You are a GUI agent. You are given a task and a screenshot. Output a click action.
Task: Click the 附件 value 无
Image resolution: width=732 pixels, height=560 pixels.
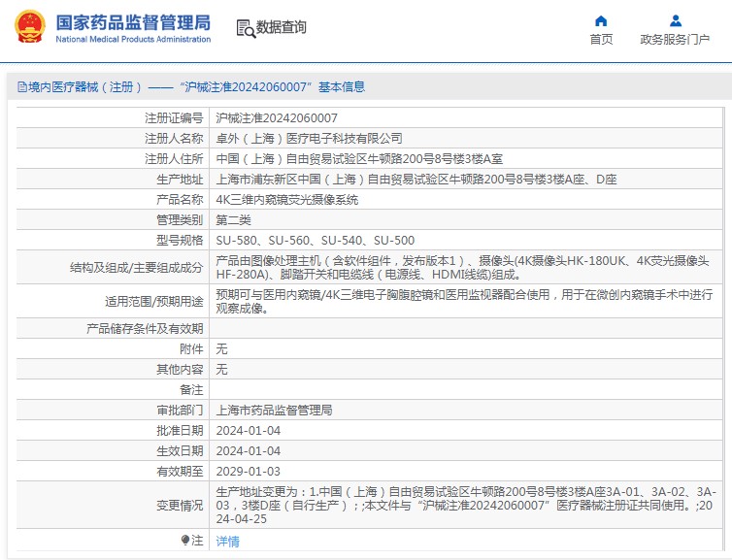click(221, 349)
